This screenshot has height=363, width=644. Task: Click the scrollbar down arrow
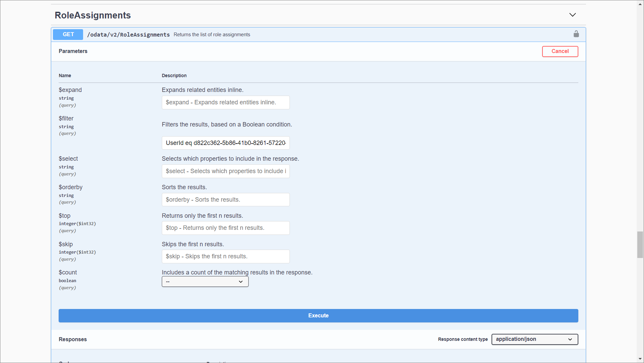(640, 359)
